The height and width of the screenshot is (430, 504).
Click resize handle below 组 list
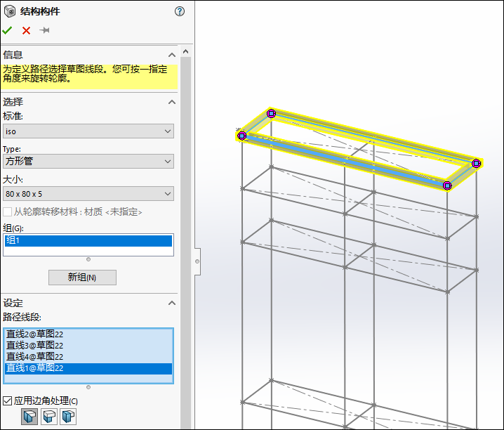[x=88, y=259]
